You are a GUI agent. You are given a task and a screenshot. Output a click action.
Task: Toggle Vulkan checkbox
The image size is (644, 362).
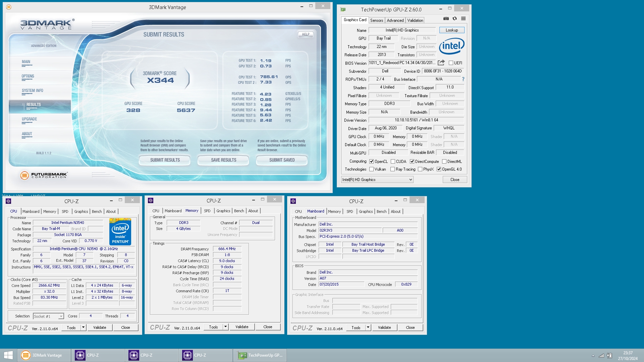tap(371, 169)
